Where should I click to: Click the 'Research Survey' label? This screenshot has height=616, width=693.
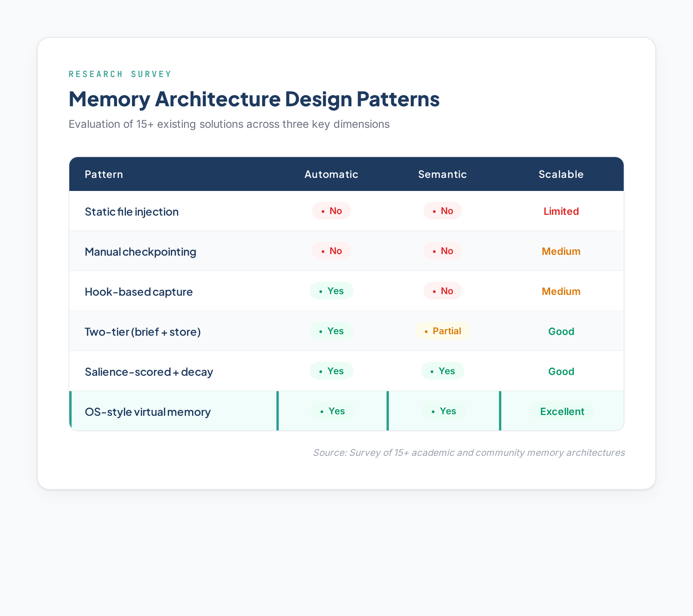tap(120, 74)
